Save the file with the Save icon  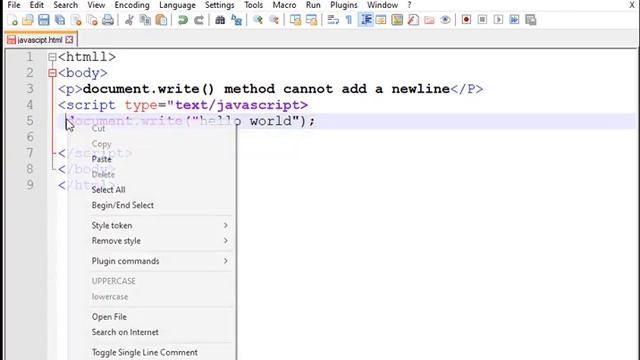click(44, 20)
